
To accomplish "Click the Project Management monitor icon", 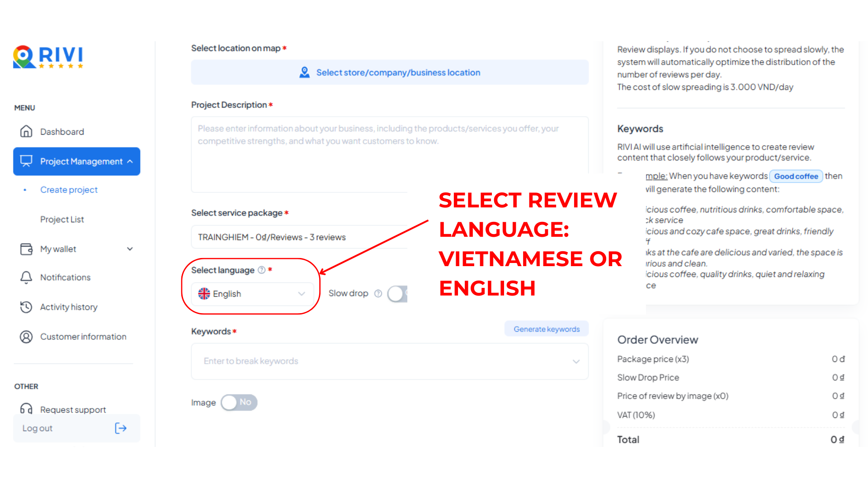I will (x=26, y=161).
